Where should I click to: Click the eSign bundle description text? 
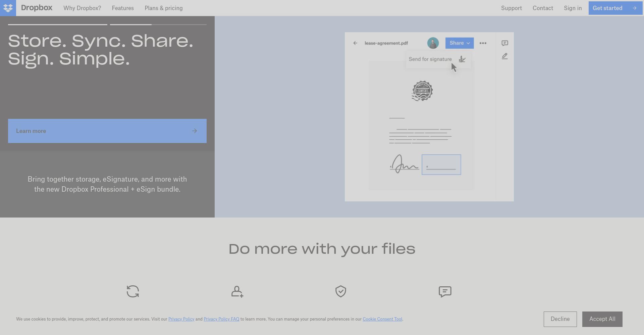(107, 184)
